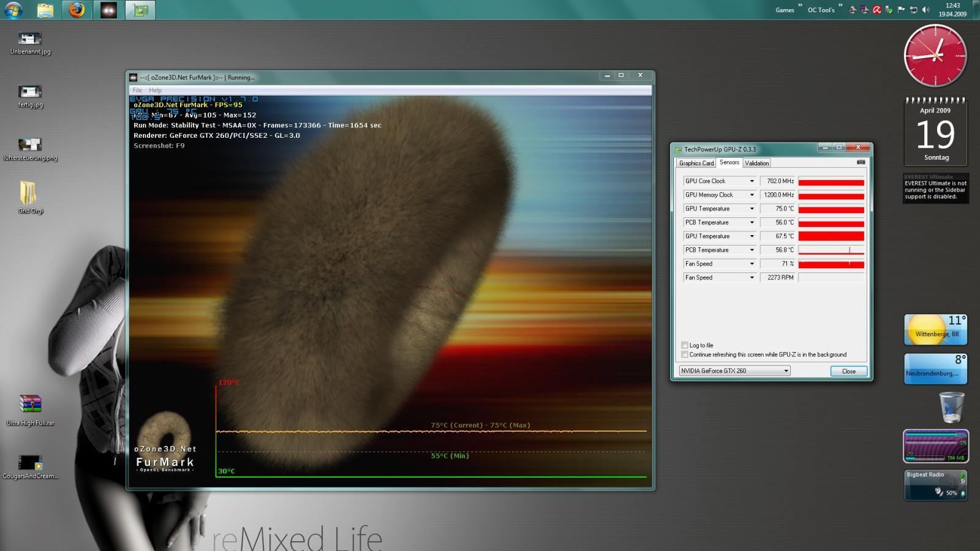This screenshot has height=551, width=980.
Task: Launch Firefox from the taskbar
Action: [x=77, y=10]
